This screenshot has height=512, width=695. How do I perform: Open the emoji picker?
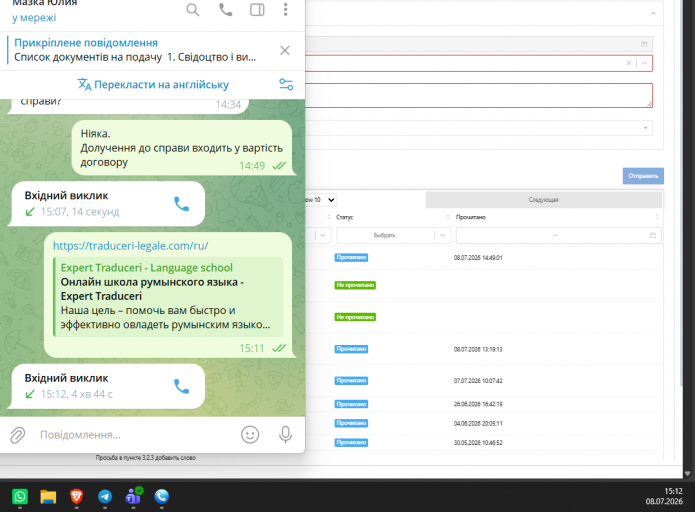coord(250,435)
